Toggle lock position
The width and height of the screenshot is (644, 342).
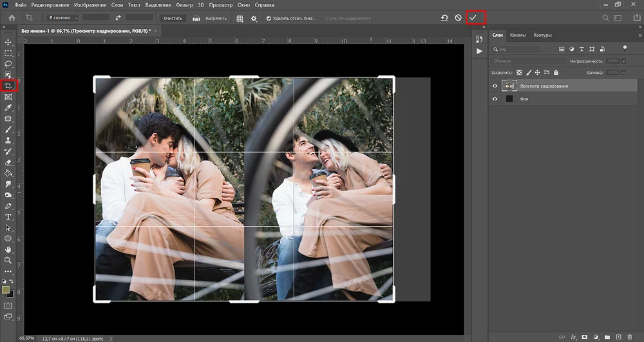[x=537, y=73]
